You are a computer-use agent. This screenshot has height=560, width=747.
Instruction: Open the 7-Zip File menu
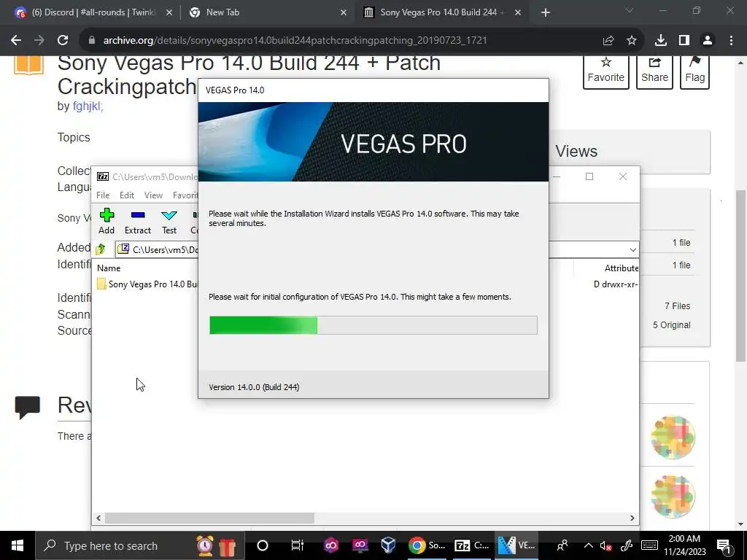click(103, 195)
